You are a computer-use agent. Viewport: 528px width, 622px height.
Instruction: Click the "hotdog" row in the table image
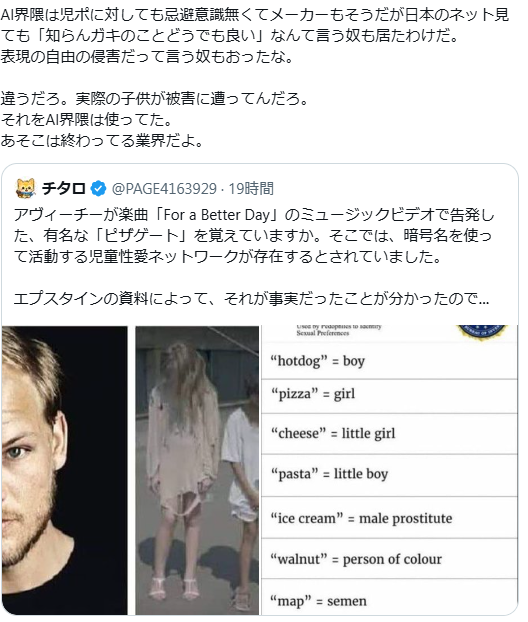[x=390, y=361]
